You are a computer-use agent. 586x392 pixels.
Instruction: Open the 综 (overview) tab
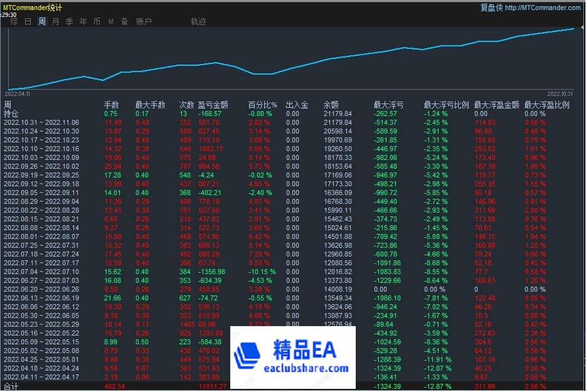pyautogui.click(x=14, y=21)
